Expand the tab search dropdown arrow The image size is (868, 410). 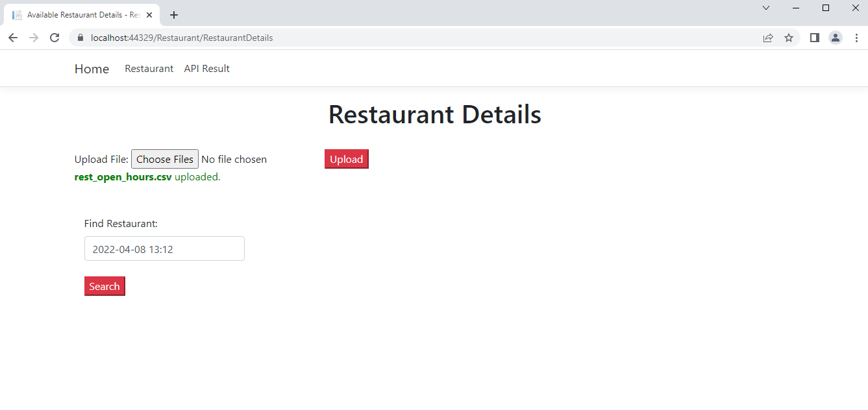click(x=766, y=8)
